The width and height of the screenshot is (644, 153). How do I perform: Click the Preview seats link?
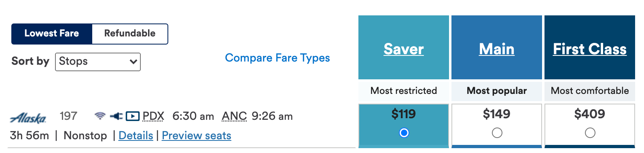point(197,136)
